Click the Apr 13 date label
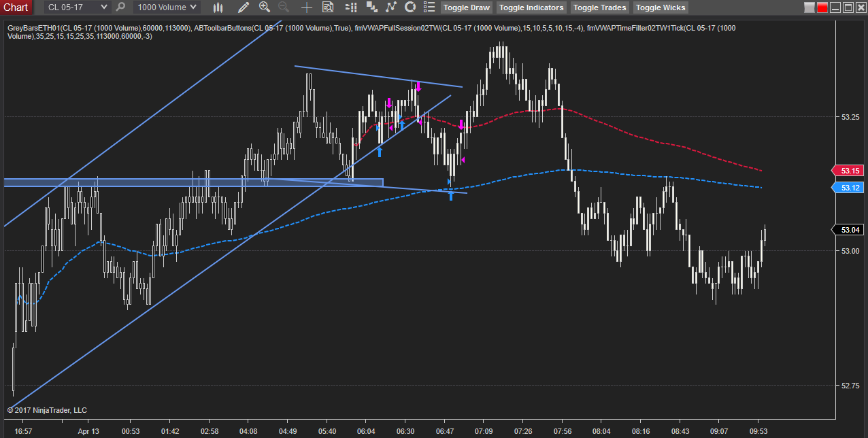 88,431
